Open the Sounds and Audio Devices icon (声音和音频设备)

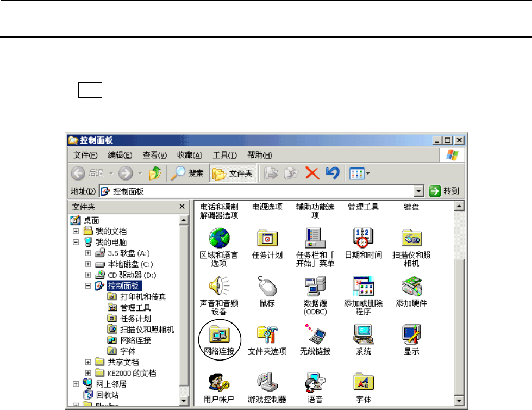pos(219,295)
